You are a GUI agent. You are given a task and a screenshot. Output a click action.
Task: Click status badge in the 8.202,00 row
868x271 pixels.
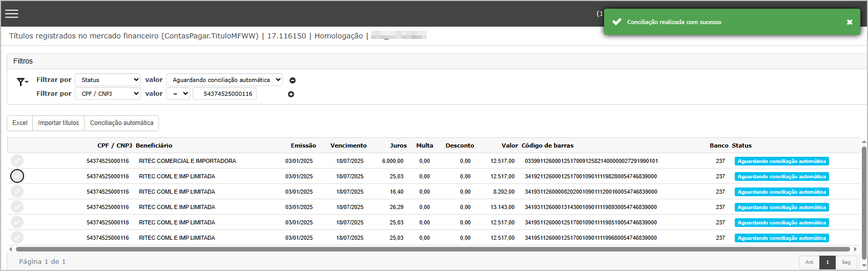(781, 192)
